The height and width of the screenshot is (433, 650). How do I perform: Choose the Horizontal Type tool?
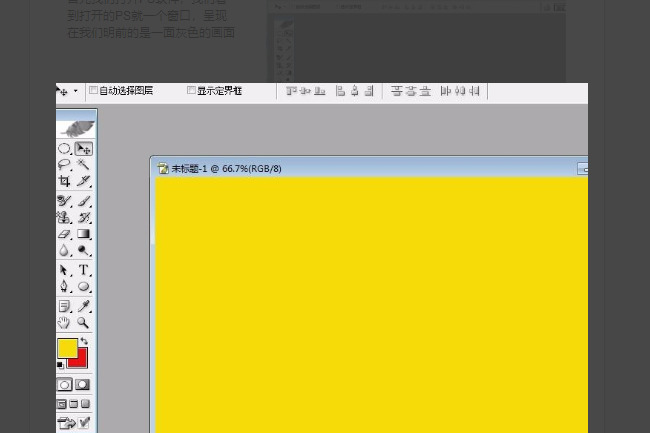(84, 270)
